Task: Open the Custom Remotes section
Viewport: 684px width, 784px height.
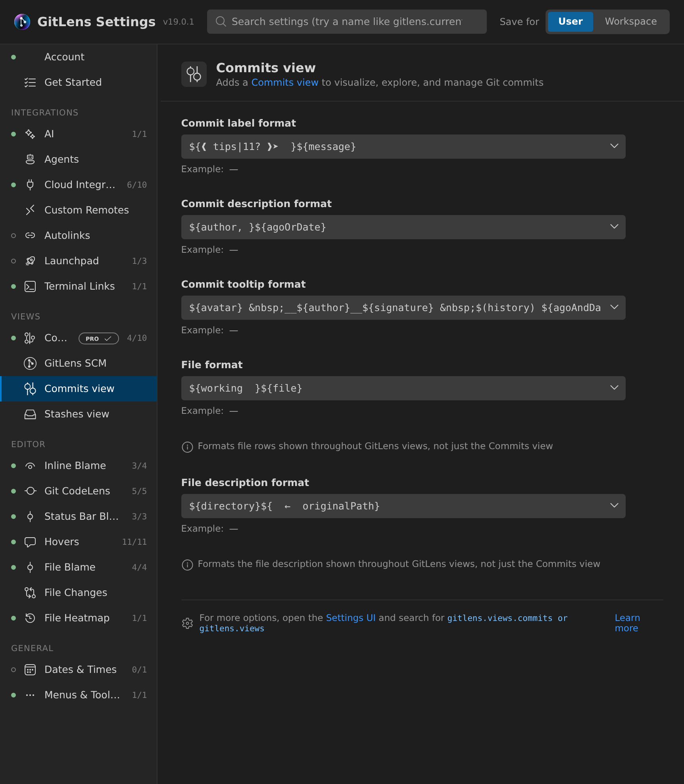Action: pos(79,210)
